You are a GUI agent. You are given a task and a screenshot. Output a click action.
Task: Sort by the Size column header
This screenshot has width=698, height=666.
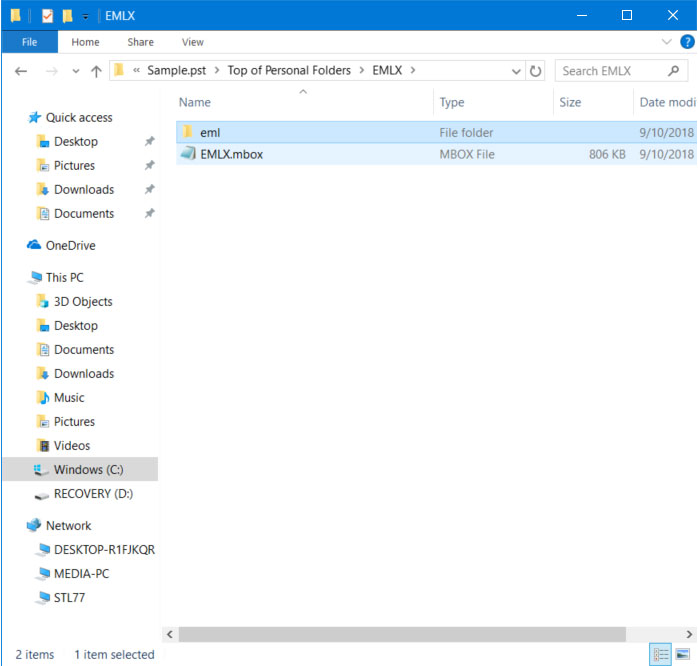tap(570, 102)
